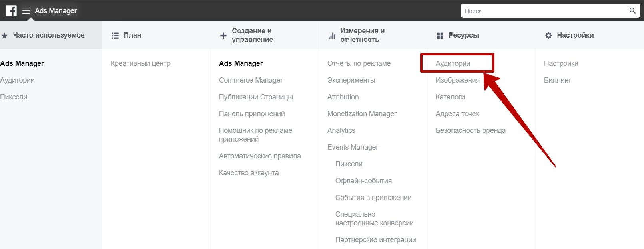The width and height of the screenshot is (644, 249).
Task: Open Эксперименты
Action: click(351, 80)
